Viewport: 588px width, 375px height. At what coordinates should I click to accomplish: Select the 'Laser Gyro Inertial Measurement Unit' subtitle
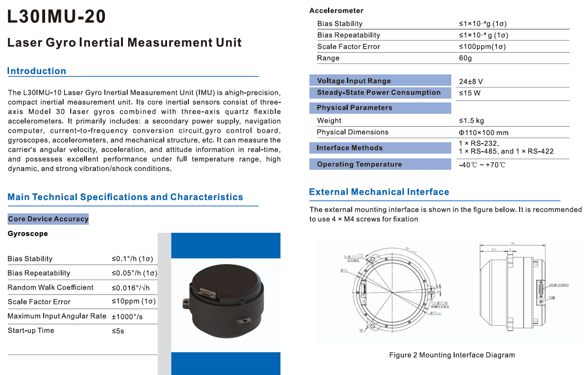click(x=124, y=43)
